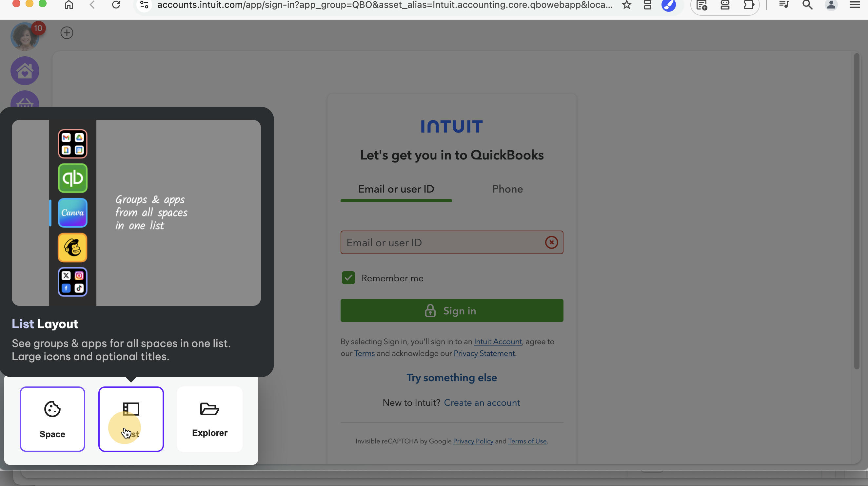
Task: Bookmark page with the star icon
Action: pyautogui.click(x=626, y=5)
